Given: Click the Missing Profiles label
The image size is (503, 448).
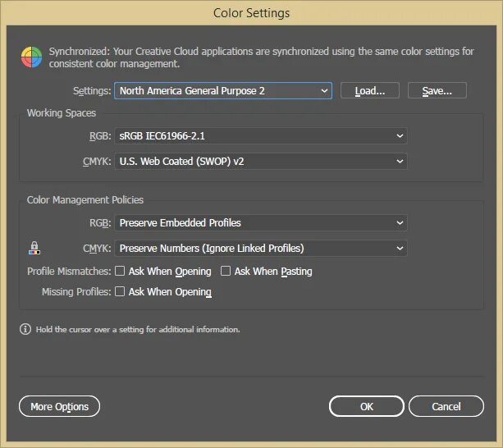Looking at the screenshot, I should [x=76, y=292].
